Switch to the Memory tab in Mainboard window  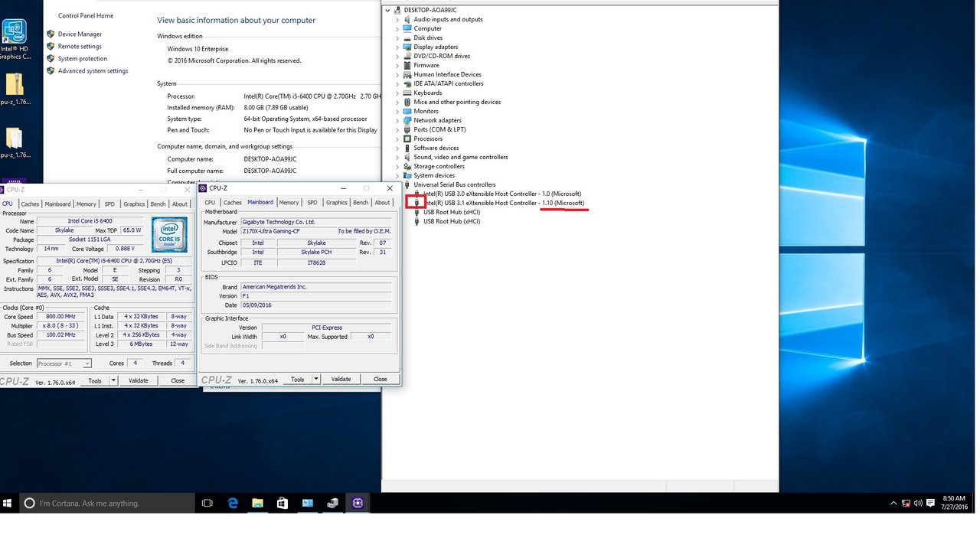[289, 203]
